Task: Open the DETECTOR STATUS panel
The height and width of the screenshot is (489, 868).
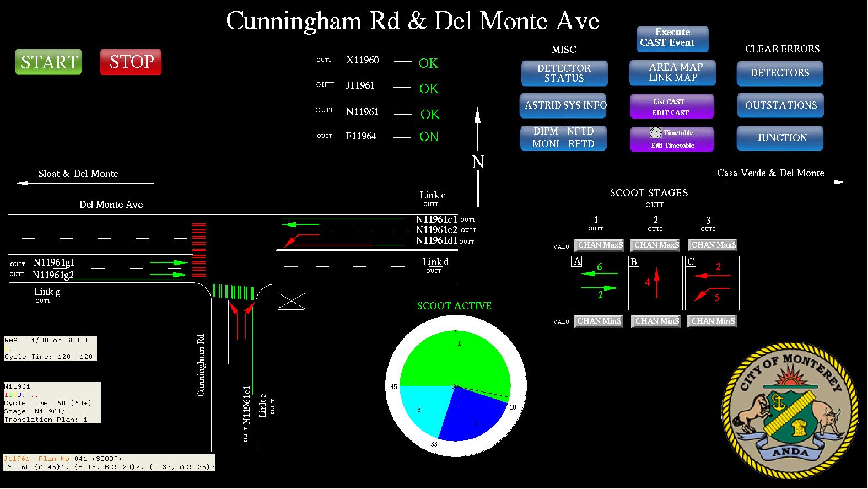Action: (x=564, y=73)
